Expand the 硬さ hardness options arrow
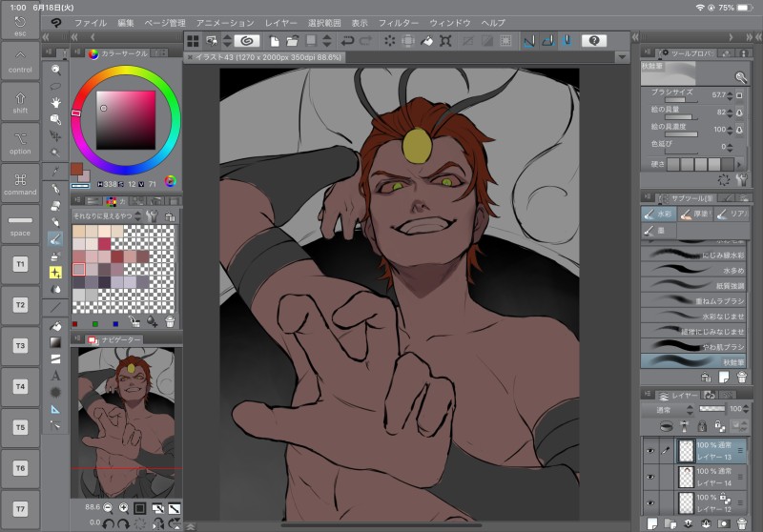This screenshot has height=532, width=763. (740, 164)
